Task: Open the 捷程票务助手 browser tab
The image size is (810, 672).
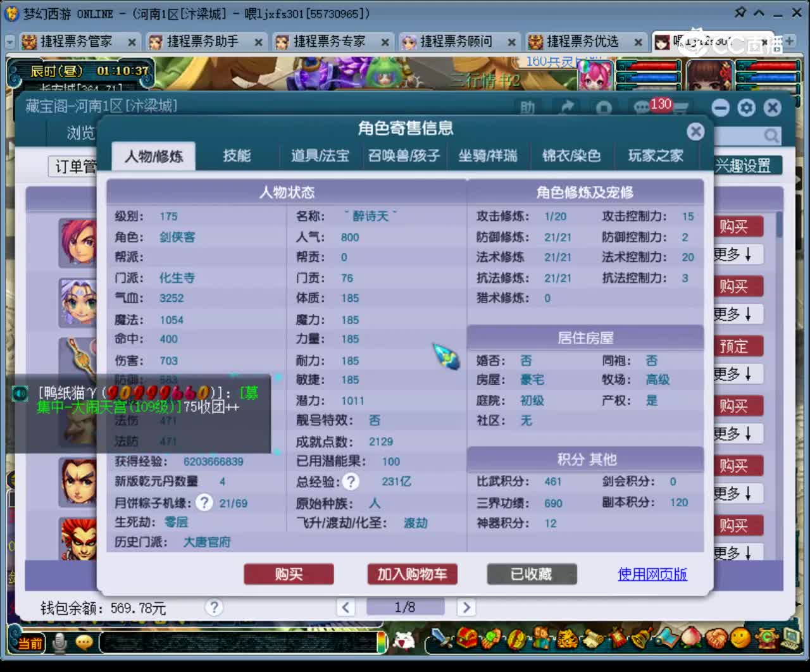Action: (x=202, y=42)
